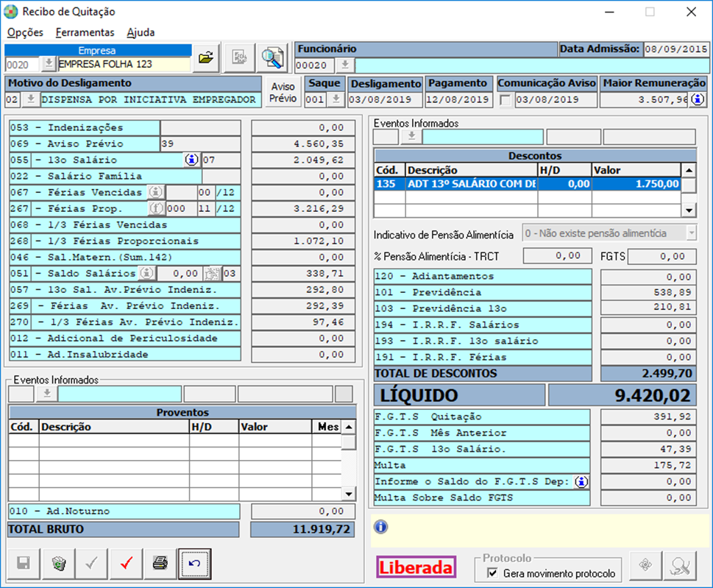Open the Proventos Eventos Informados lookup arrow
Viewport: 713px width, 588px height.
click(46, 394)
